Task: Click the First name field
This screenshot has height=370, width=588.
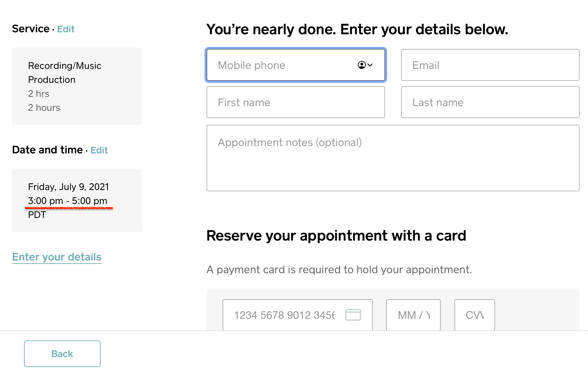Action: point(295,102)
